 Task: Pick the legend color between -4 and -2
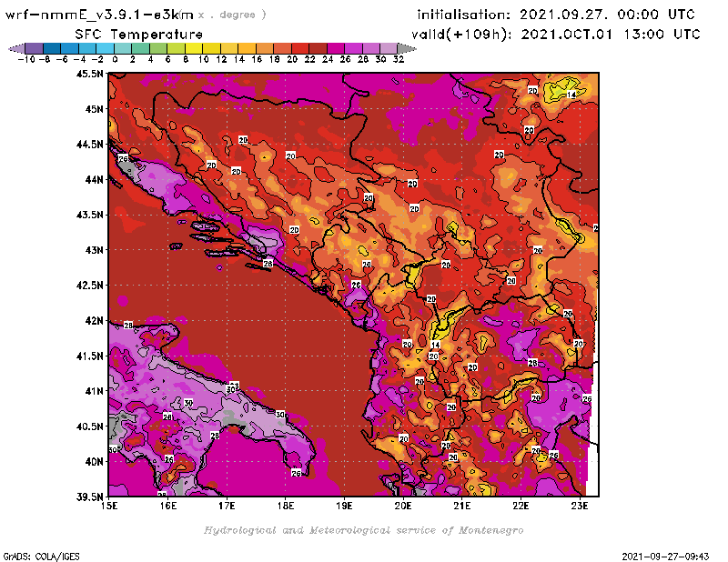click(87, 48)
